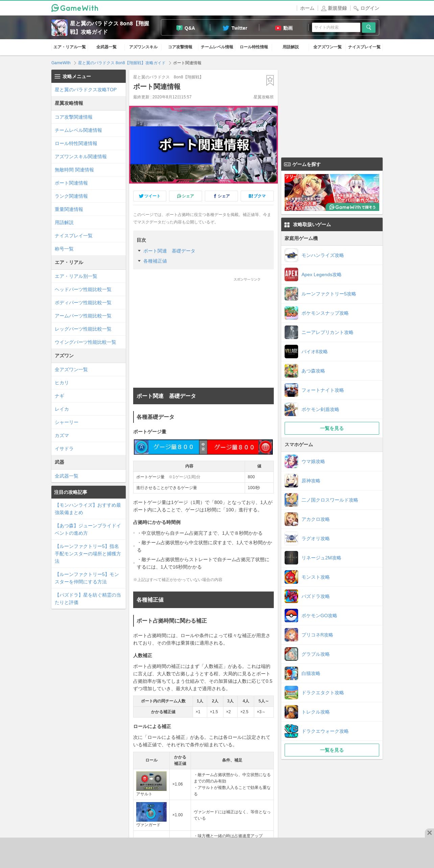434x868 pixels.
Task: Open the 白猫 game icon
Action: pos(291,673)
